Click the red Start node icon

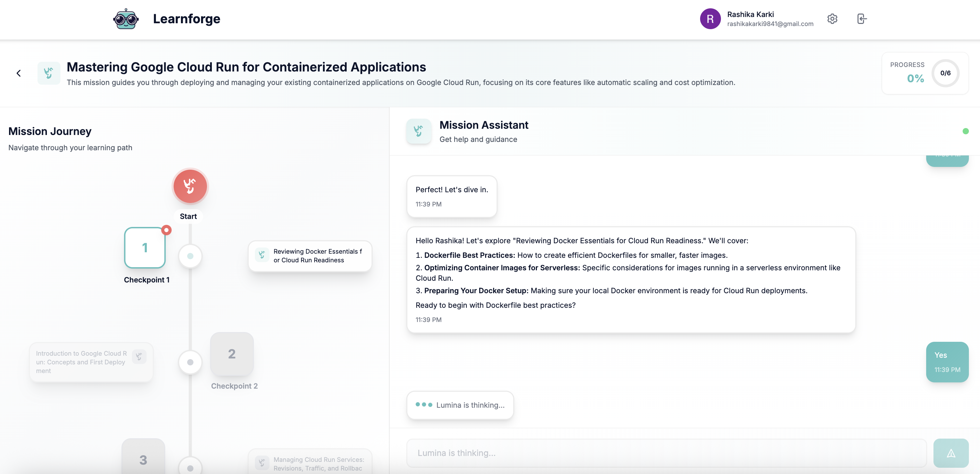(x=190, y=186)
